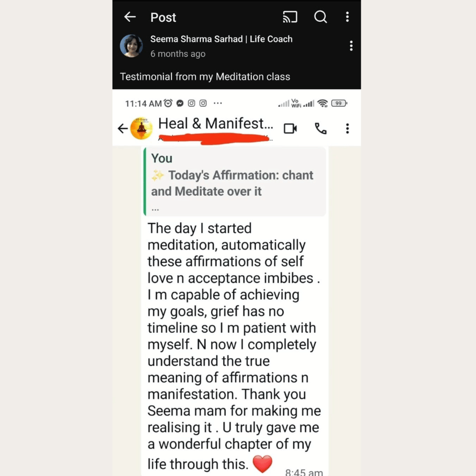Go back using the Post back arrow
476x476 pixels.
point(130,18)
